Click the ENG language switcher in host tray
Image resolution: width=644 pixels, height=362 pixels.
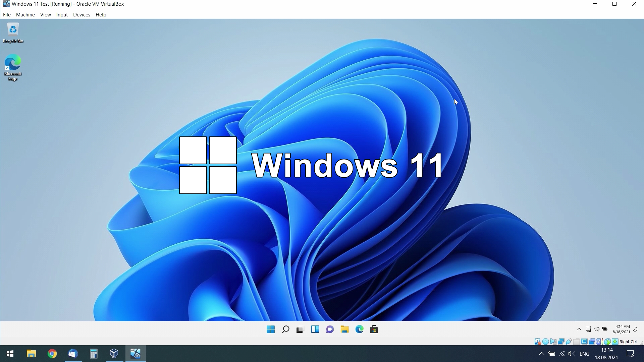pyautogui.click(x=585, y=353)
